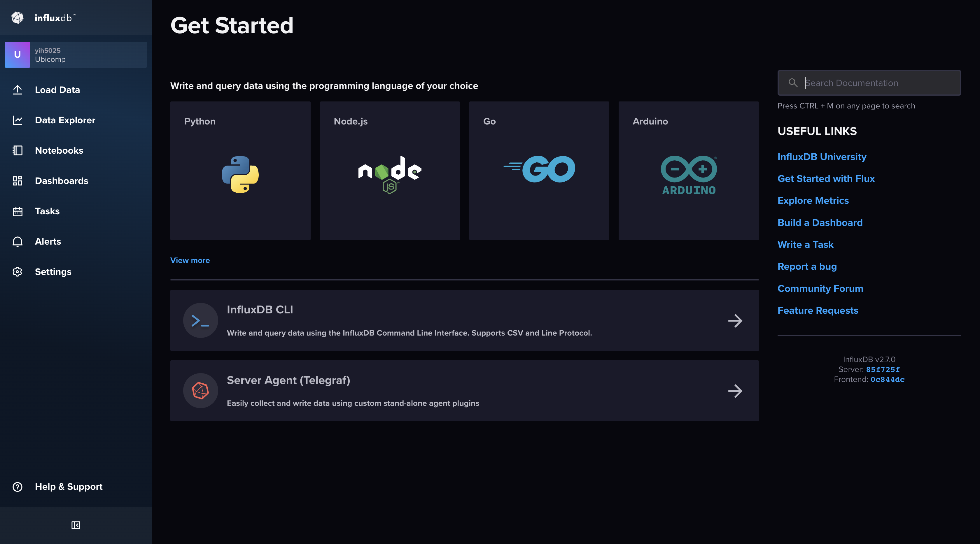The height and width of the screenshot is (544, 980).
Task: Collapse the sidebar navigation toggle
Action: (x=76, y=525)
